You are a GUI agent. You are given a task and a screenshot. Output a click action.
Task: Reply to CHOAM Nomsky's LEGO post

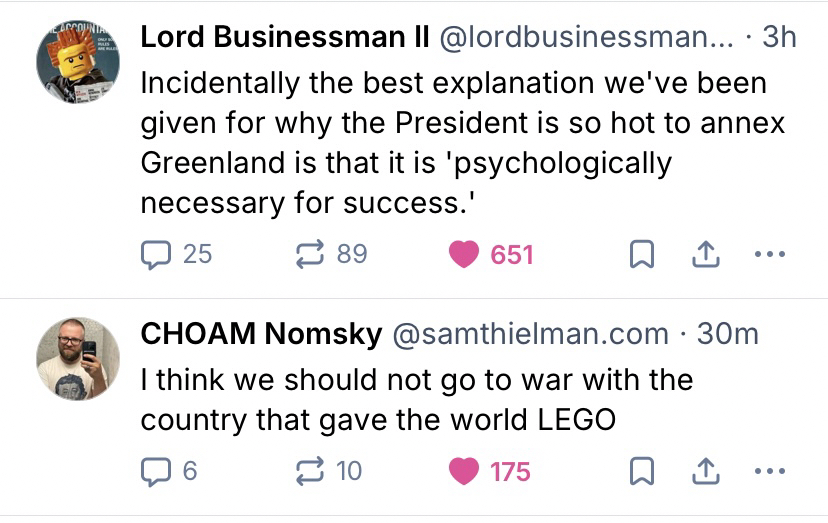tap(156, 470)
